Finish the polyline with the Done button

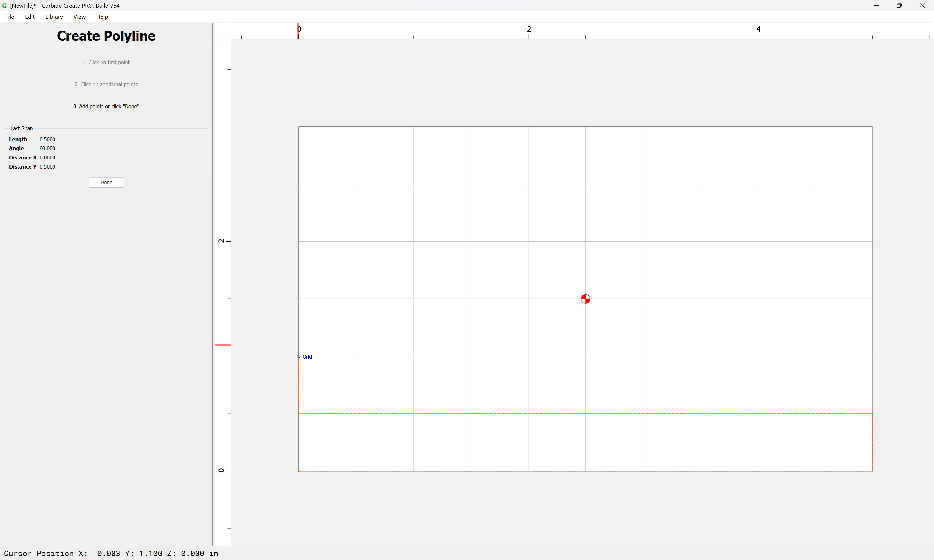click(106, 183)
